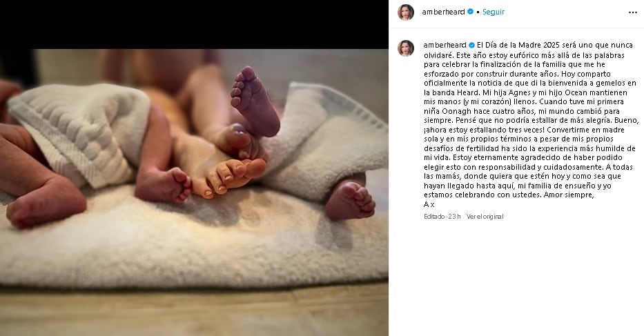
Task: Open the amberheard profile from the header username
Action: coord(443,12)
